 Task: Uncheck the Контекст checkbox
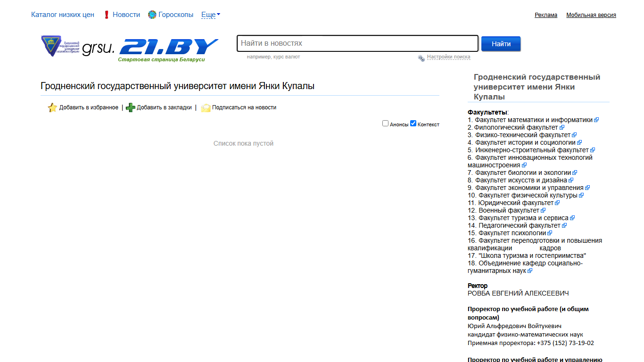[413, 123]
